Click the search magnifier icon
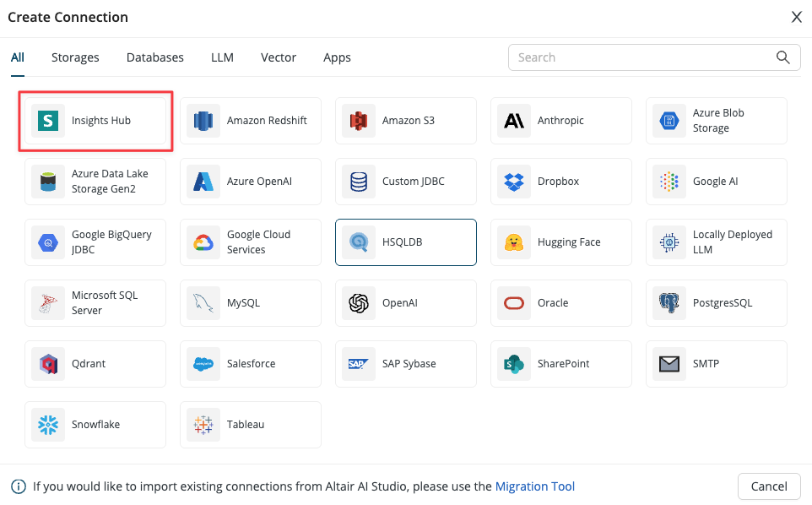 click(x=782, y=57)
